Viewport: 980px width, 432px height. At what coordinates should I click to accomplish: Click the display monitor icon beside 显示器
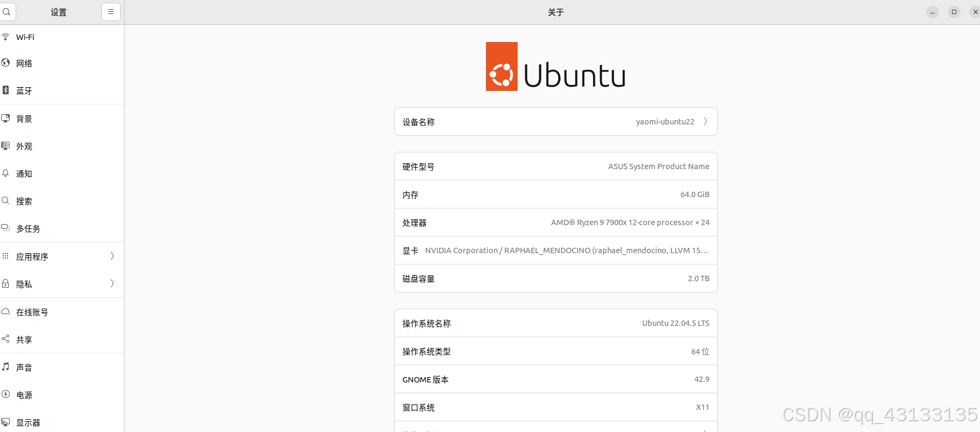5,422
